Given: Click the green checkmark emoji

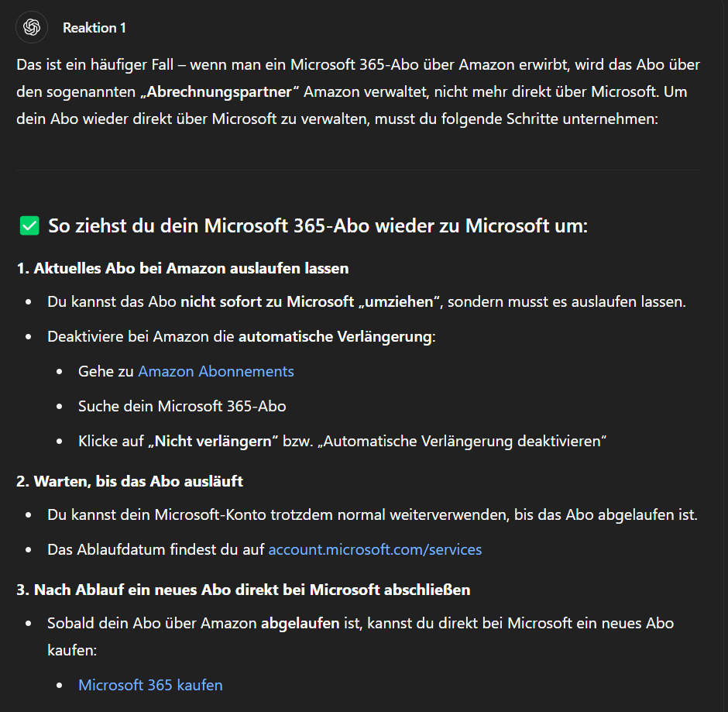Looking at the screenshot, I should (29, 226).
